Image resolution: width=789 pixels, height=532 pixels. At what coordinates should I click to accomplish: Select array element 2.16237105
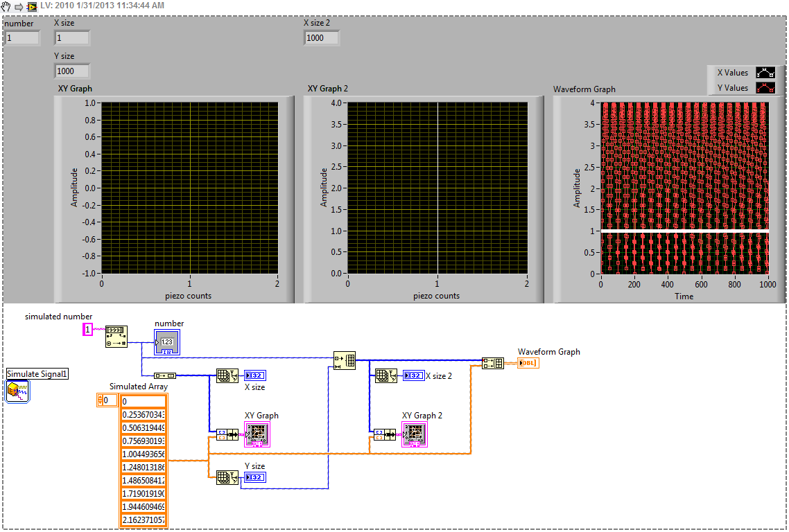pos(144,520)
